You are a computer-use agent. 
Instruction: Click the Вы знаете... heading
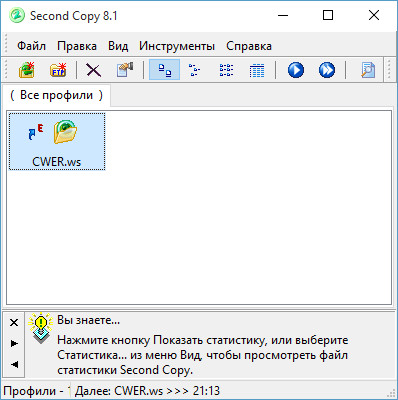88,320
